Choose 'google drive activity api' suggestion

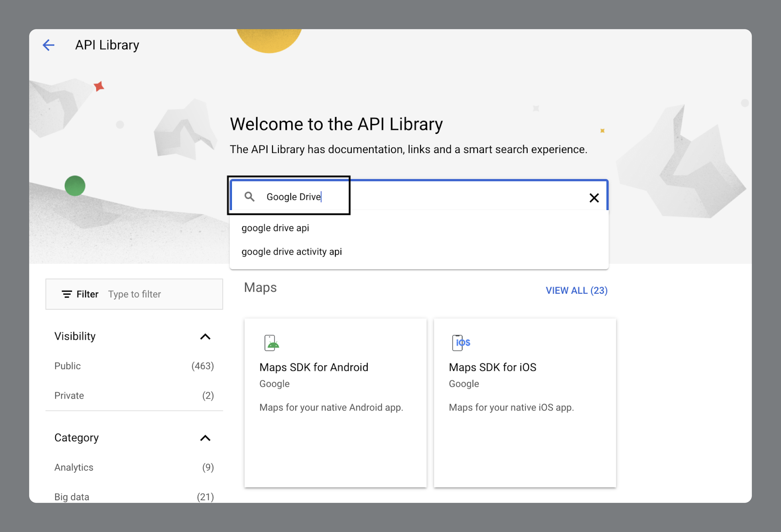point(291,252)
